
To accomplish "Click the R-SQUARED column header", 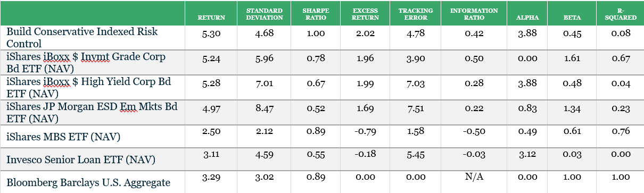I will [621, 14].
